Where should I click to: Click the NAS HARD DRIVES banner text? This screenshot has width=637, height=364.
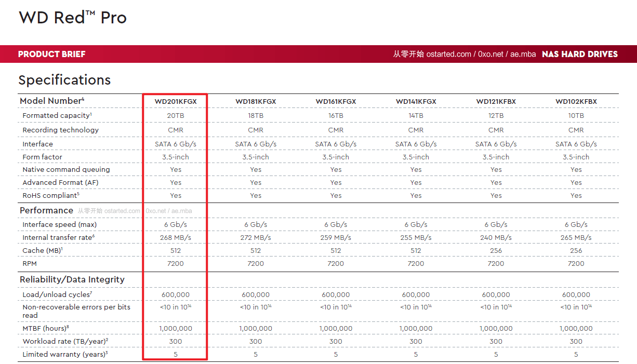(x=580, y=54)
